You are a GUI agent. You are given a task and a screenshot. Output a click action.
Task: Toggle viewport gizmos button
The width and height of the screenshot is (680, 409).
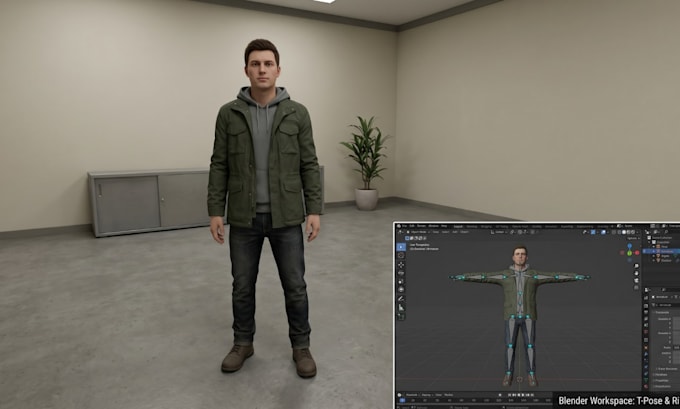coord(593,232)
